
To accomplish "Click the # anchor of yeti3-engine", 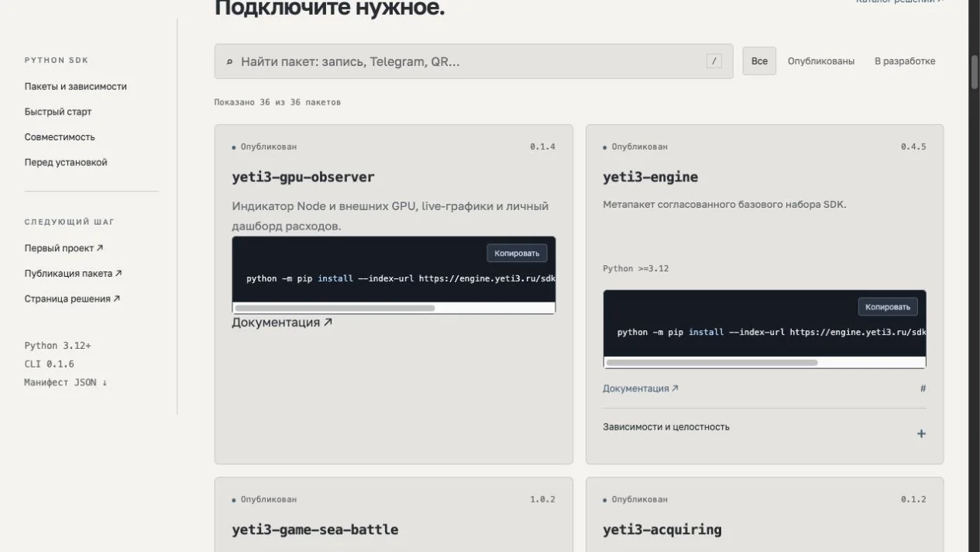I will [x=923, y=388].
